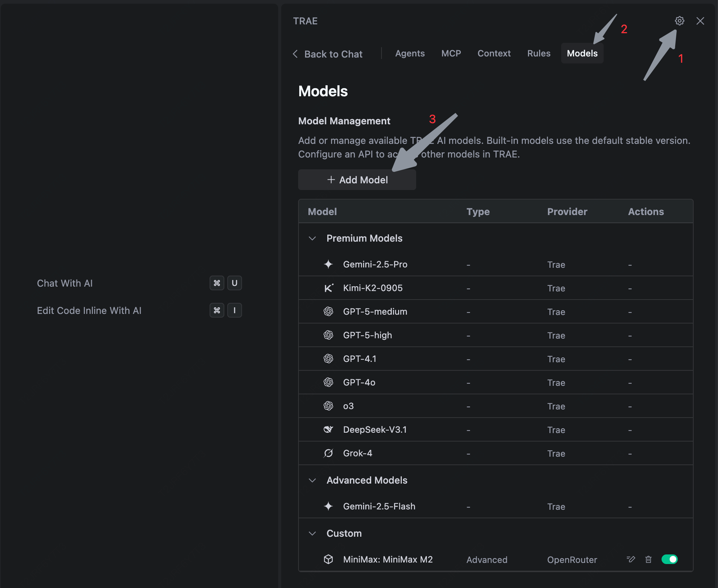
Task: Click the Actions column header
Action: (646, 212)
